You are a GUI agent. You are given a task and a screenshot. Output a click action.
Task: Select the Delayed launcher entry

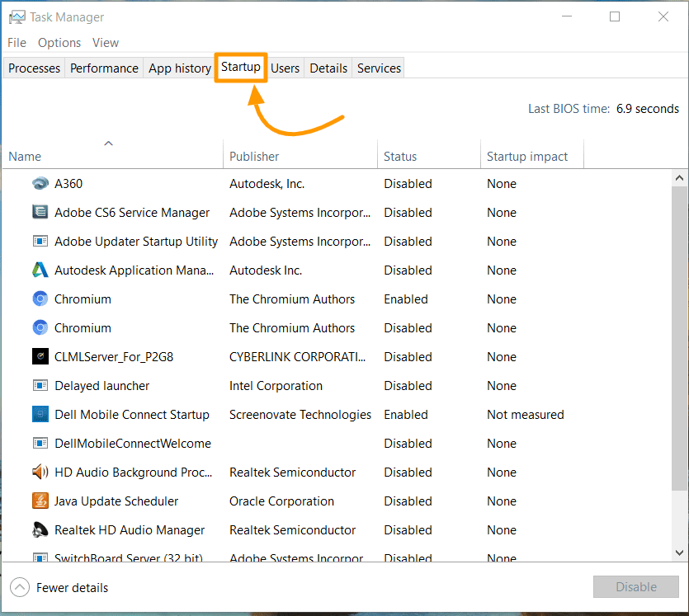pos(102,385)
